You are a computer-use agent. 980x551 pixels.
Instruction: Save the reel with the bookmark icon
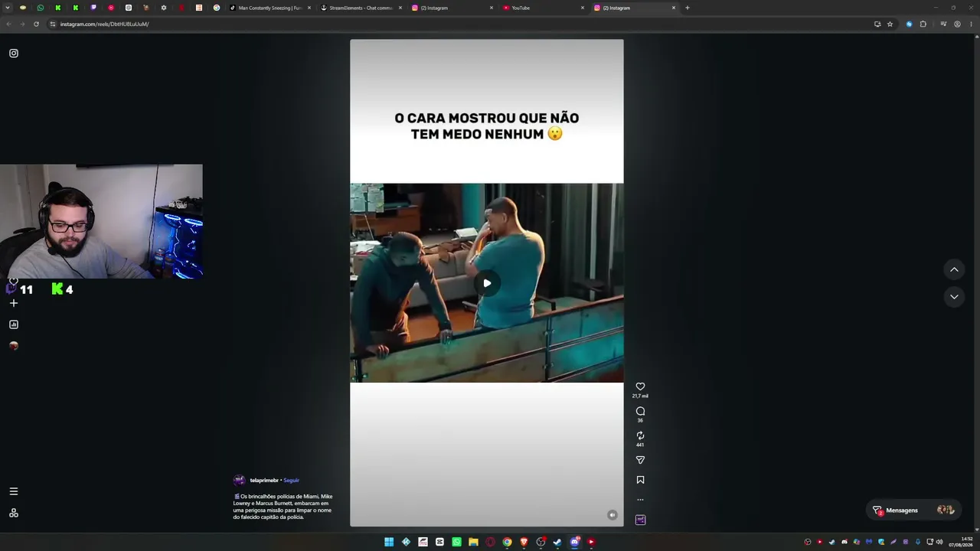640,480
